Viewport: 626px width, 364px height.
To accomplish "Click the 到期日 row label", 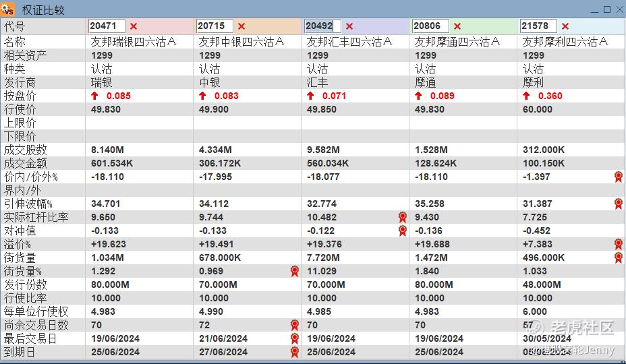I will (19, 352).
